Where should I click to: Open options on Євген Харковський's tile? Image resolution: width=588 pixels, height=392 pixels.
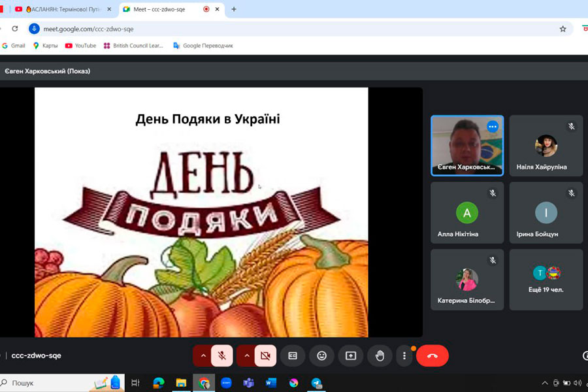click(x=493, y=127)
